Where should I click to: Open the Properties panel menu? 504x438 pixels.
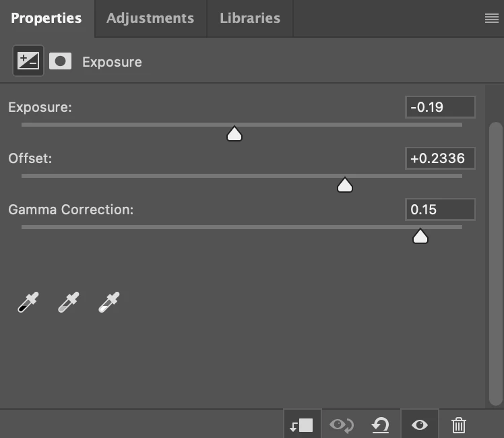(491, 18)
